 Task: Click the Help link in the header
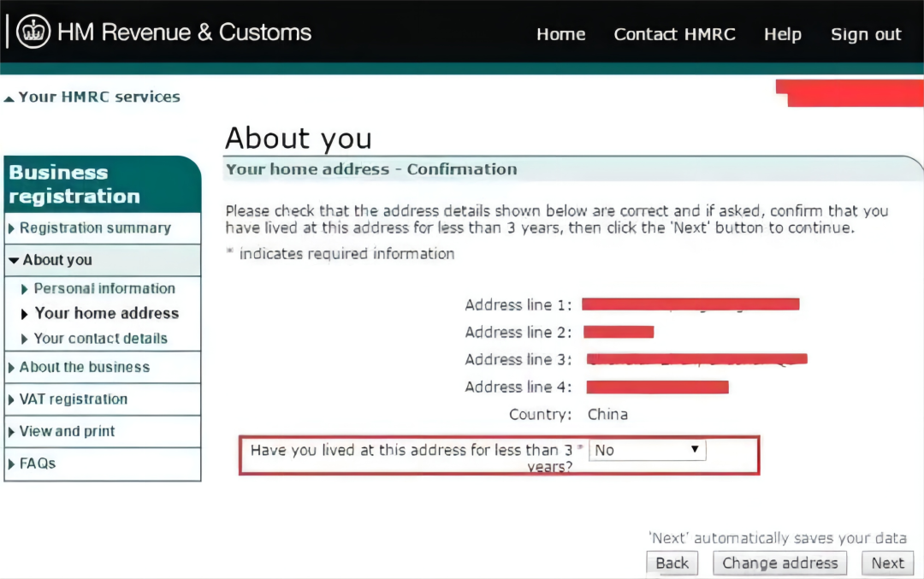click(782, 34)
